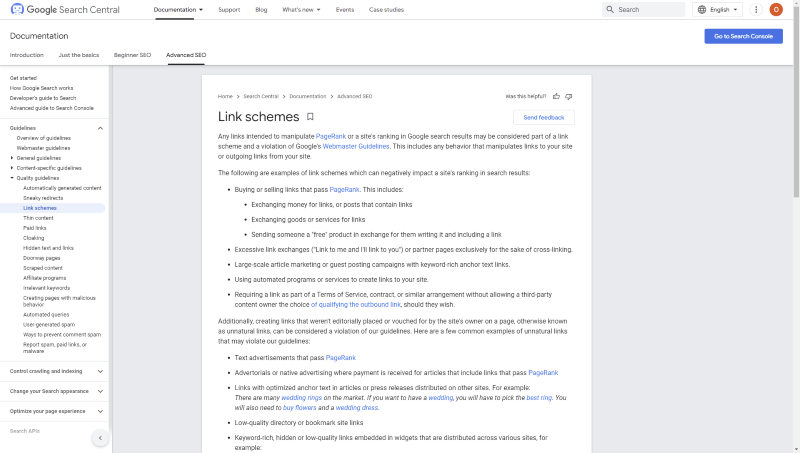Bookmark the Link schemes page
This screenshot has width=800, height=453.
click(310, 117)
